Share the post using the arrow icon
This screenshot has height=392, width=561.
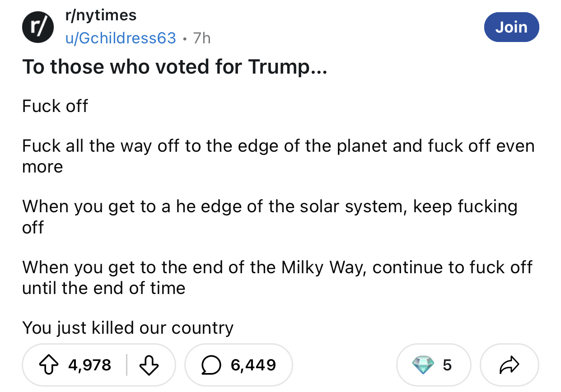pyautogui.click(x=509, y=365)
